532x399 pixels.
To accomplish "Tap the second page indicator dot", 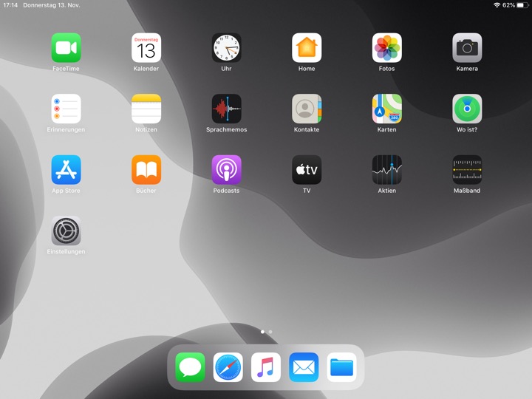I will 270,332.
